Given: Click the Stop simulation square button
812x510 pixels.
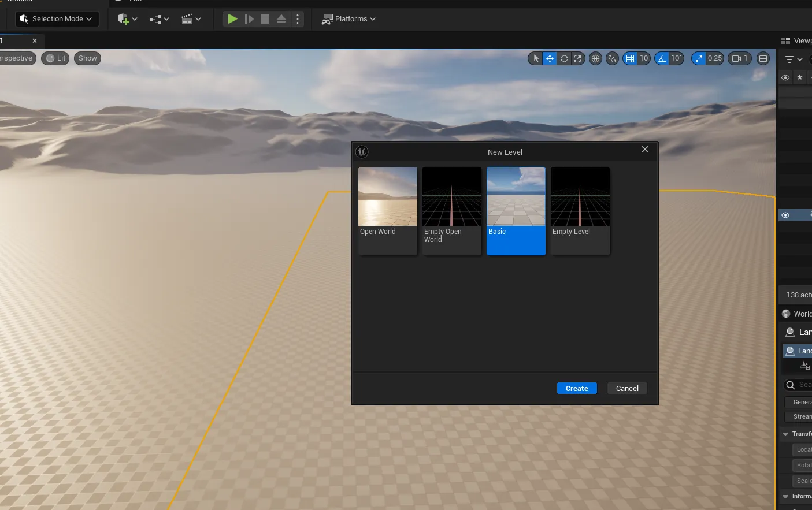Looking at the screenshot, I should (x=265, y=19).
